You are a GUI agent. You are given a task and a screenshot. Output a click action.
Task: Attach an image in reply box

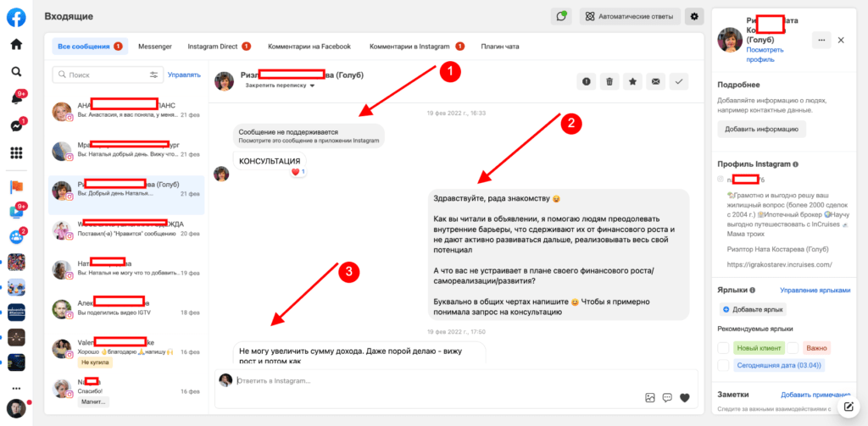point(650,397)
